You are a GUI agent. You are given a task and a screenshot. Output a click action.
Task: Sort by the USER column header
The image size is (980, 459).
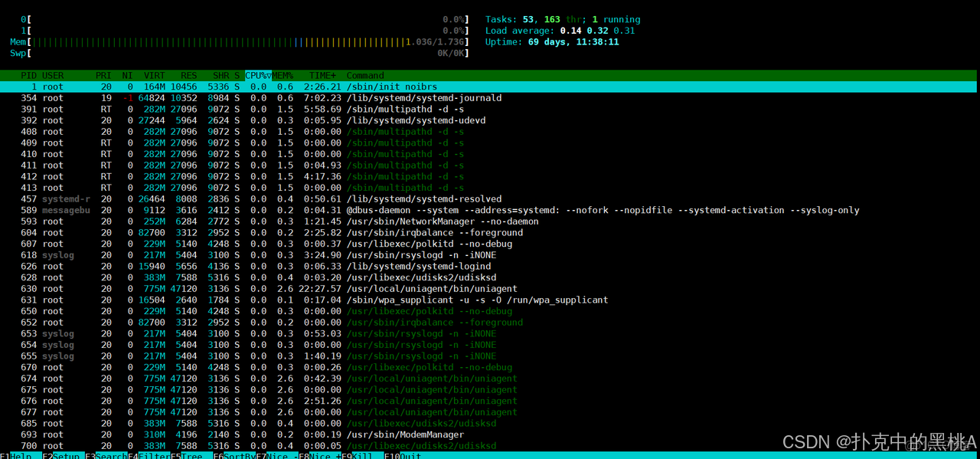tap(53, 75)
